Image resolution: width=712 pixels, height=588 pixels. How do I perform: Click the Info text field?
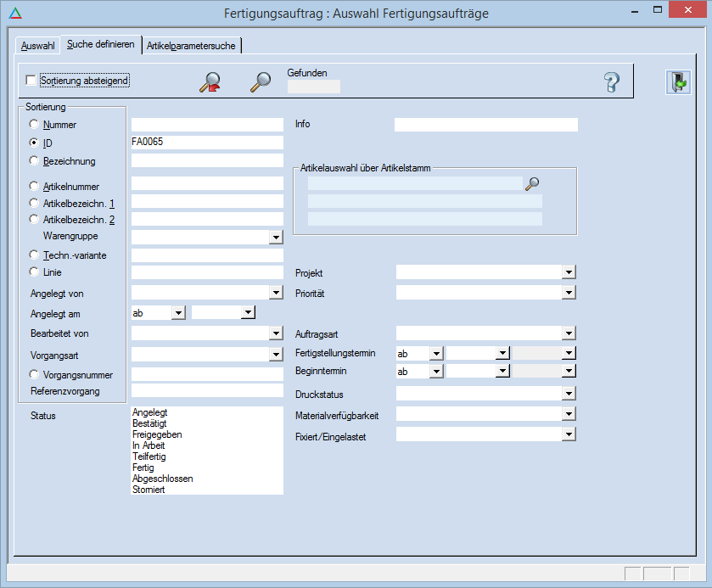click(485, 125)
